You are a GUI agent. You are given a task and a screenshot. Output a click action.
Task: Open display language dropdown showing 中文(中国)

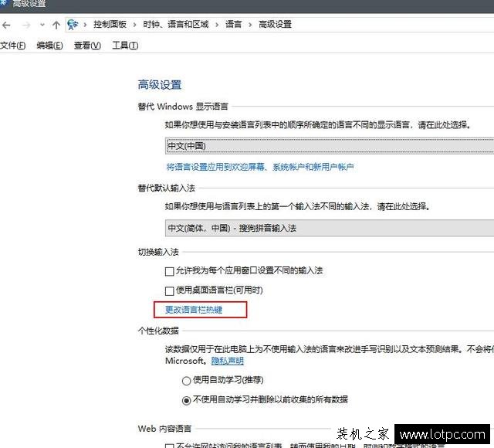[x=330, y=146]
